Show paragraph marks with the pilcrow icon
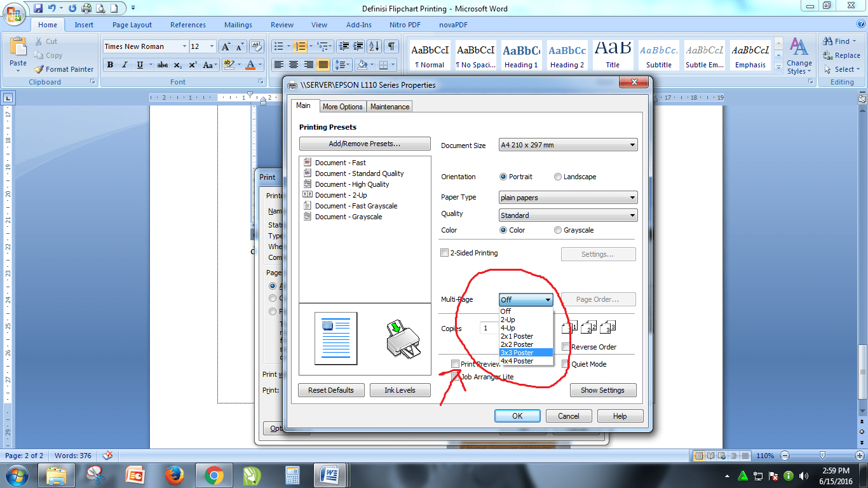Screen dimensions: 868x488 391,46
